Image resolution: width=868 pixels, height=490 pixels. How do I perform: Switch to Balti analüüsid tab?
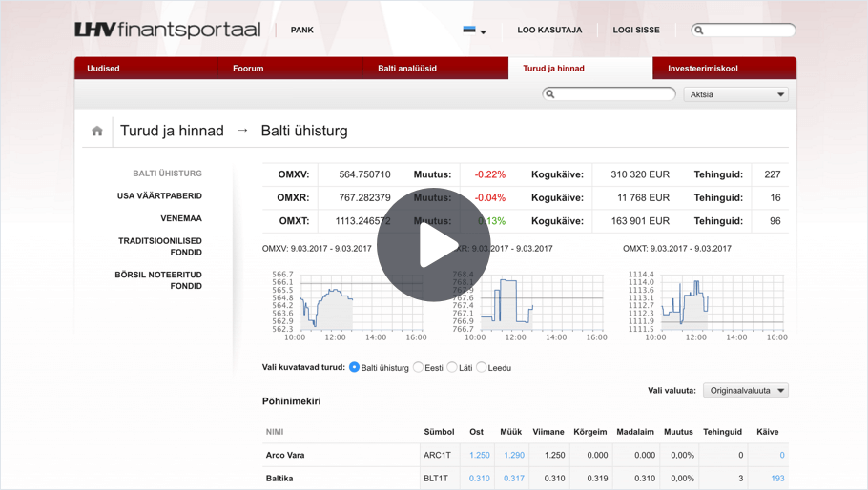point(436,68)
